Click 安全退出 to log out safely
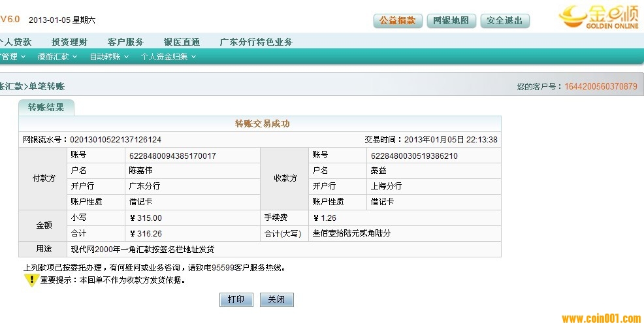The image size is (644, 326). [x=505, y=21]
